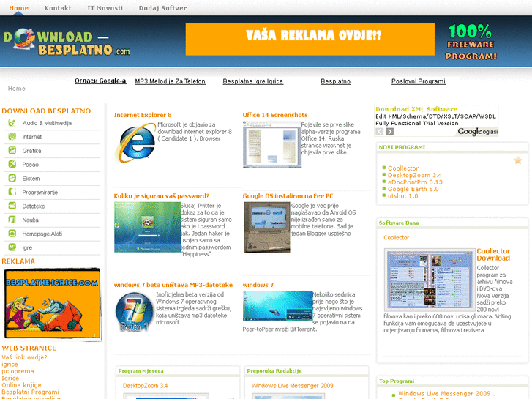Viewport: 532px width, 399px height.
Task: Click the Homepage Alati category icon
Action: coord(12,234)
